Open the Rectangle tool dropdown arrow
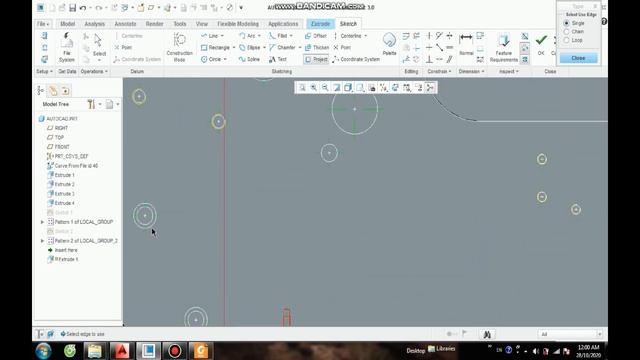640x360 pixels. pyautogui.click(x=233, y=48)
